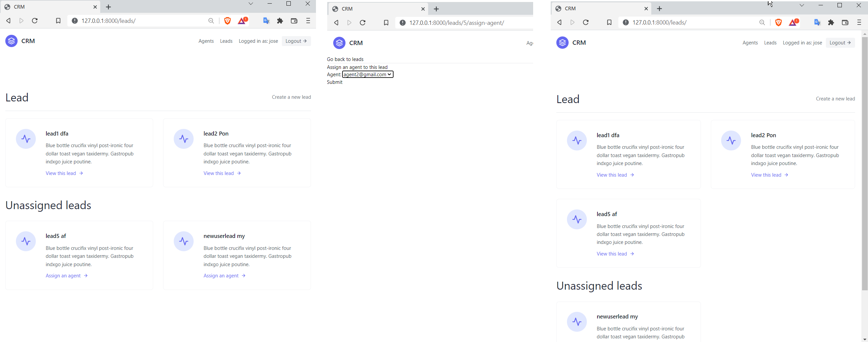Open Leads nav link in left window
The image size is (868, 342).
226,41
